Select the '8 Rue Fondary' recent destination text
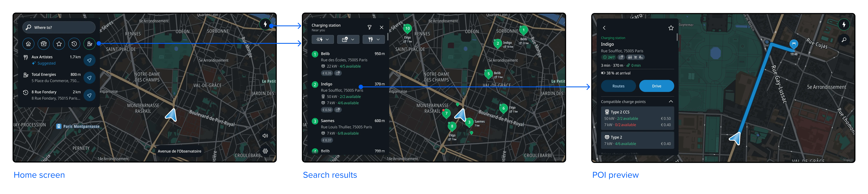This screenshot has width=868, height=194. (x=44, y=92)
